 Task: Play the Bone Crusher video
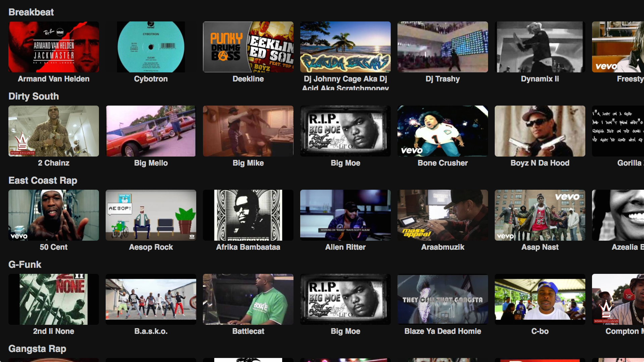pyautogui.click(x=442, y=131)
